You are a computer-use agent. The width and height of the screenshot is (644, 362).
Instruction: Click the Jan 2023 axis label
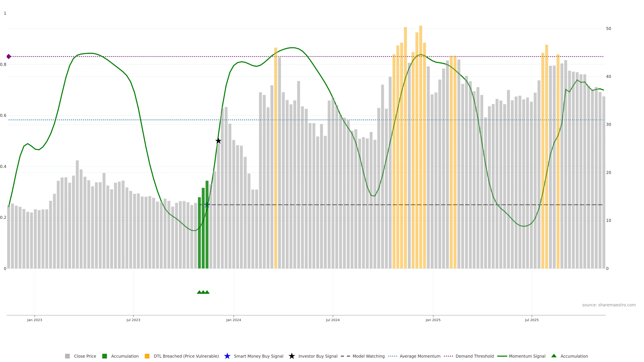point(35,320)
